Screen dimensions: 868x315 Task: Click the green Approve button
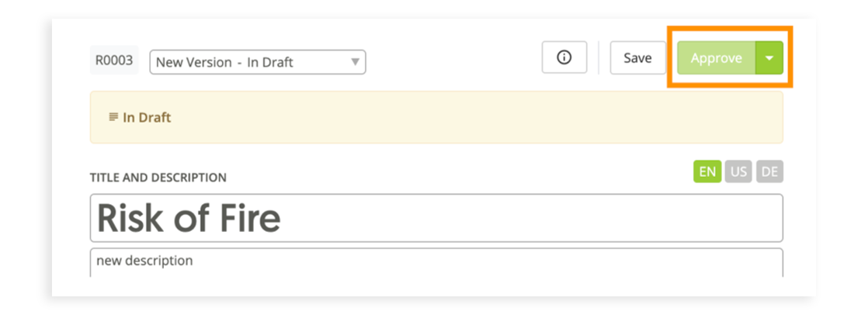coord(717,57)
